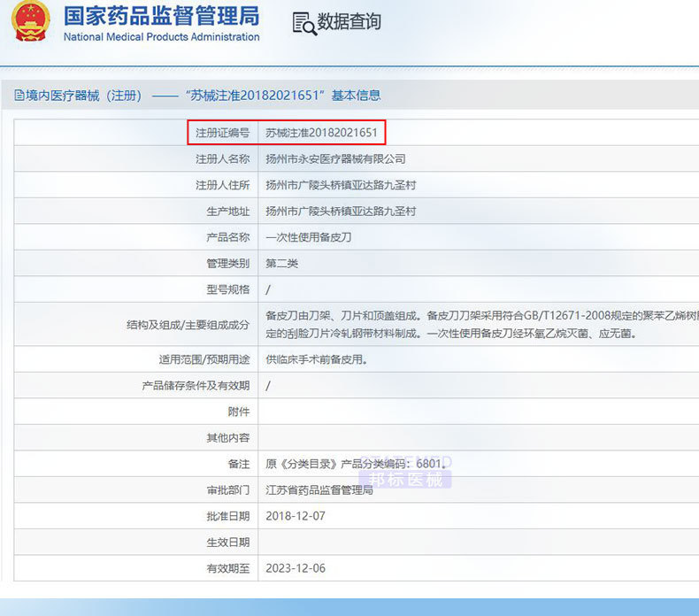Click 结构及组成/主要组成成分 label
Viewport: 699px width, 616px height.
click(x=188, y=325)
